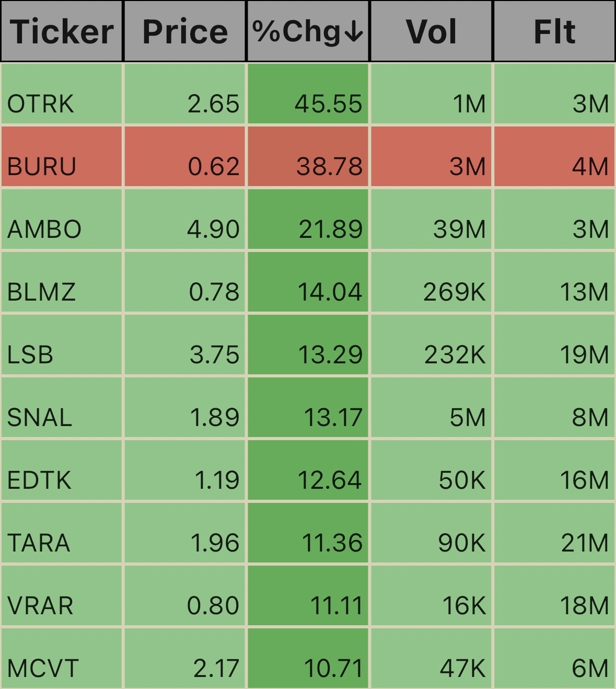Choose the SNAL ticker
Viewport: 616px width, 689px height.
(40, 417)
